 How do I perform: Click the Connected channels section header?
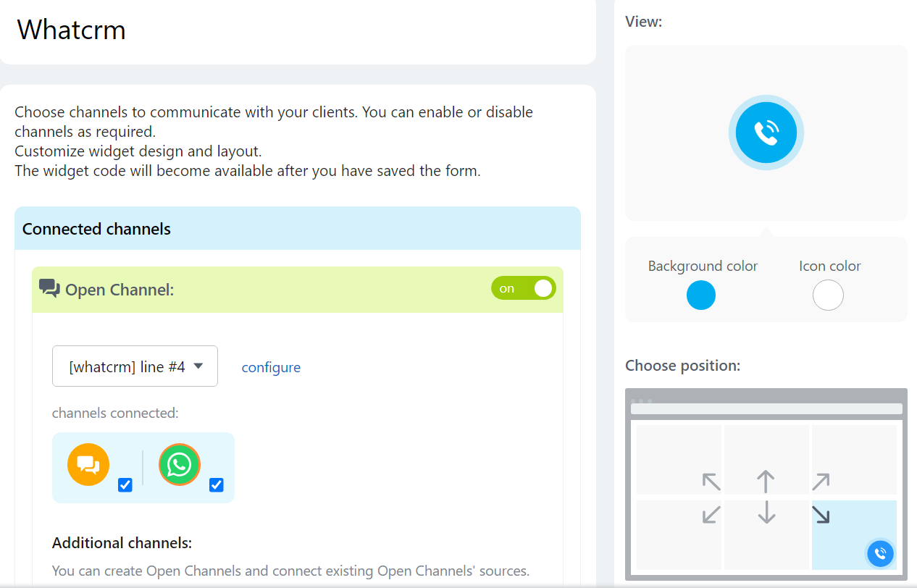pyautogui.click(x=96, y=229)
